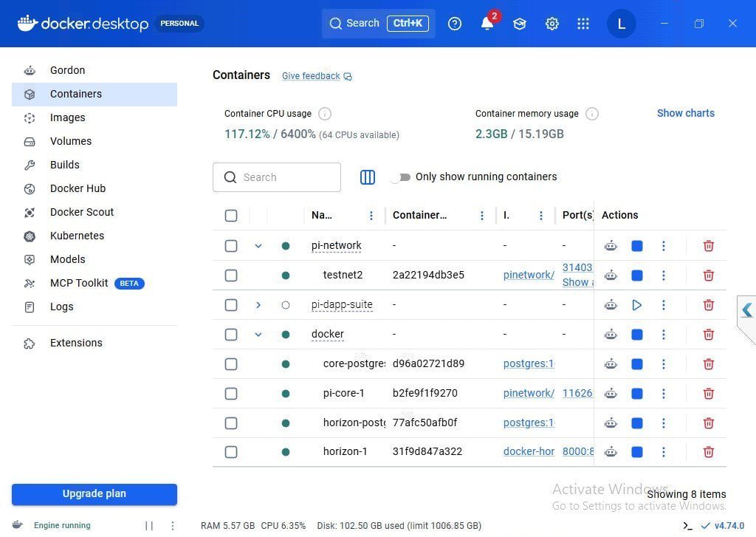Image resolution: width=756 pixels, height=537 pixels.
Task: Click the help question mark icon
Action: pos(454,24)
